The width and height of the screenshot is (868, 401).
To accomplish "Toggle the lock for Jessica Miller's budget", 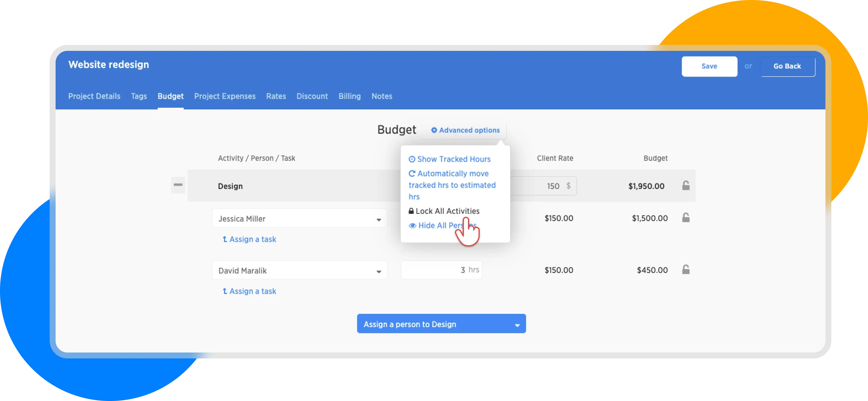I will (x=686, y=218).
